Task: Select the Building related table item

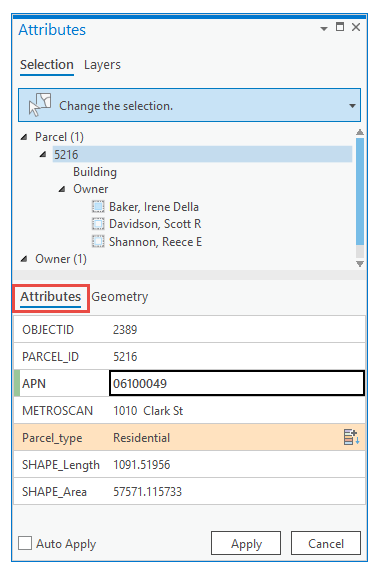Action: click(x=95, y=172)
